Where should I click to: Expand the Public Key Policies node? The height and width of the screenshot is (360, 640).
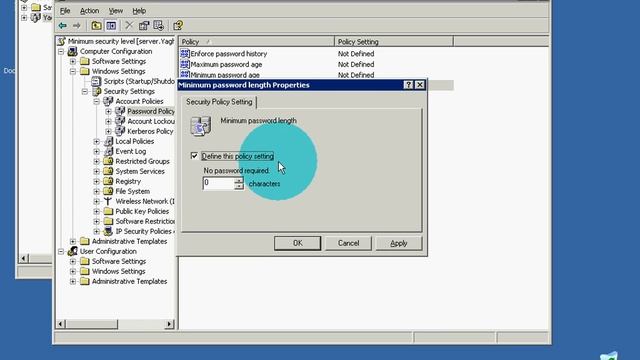96,211
